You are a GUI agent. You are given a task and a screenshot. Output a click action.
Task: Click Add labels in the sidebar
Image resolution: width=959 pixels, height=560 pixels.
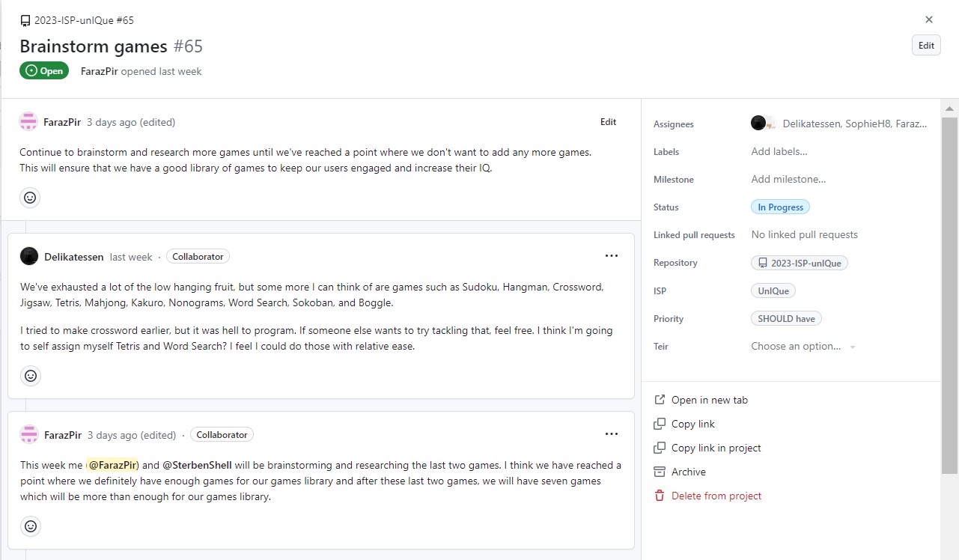point(779,151)
